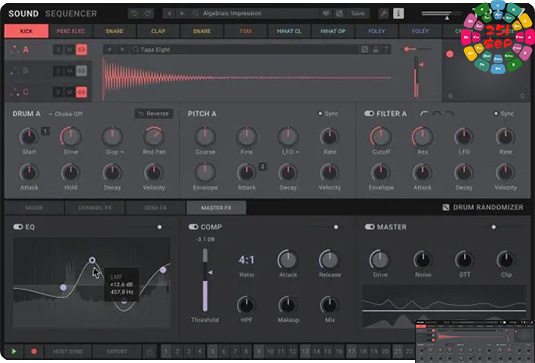Favorite the Algebraic Impression preset with heart

[x=326, y=13]
